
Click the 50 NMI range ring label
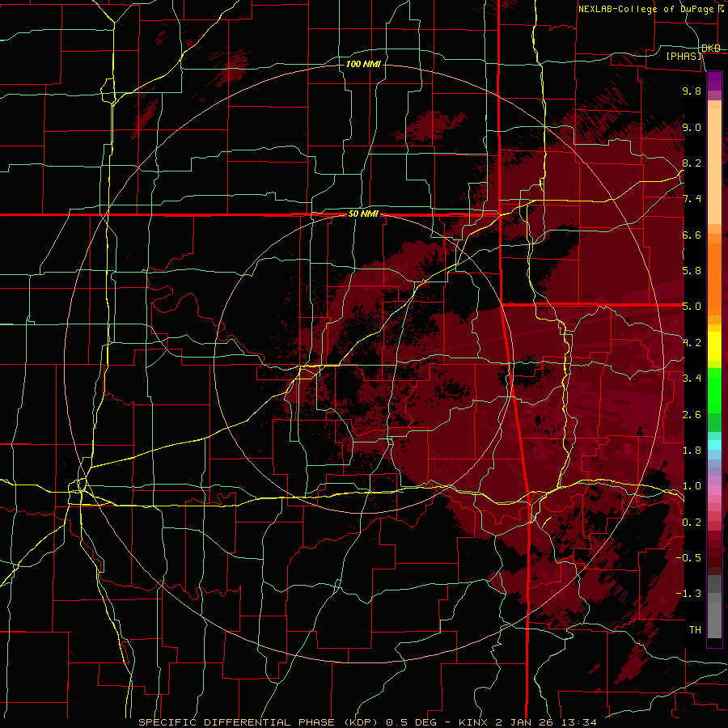[x=363, y=214]
